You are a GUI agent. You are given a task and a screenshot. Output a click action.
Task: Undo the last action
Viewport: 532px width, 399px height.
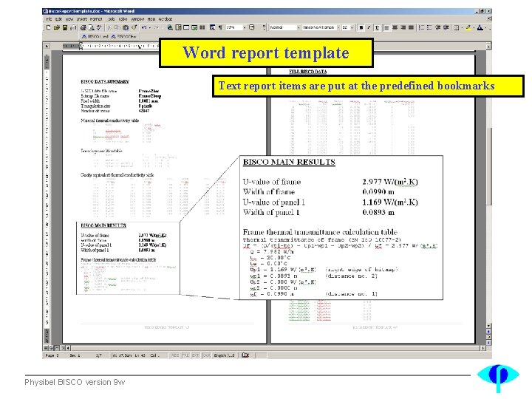(144, 27)
